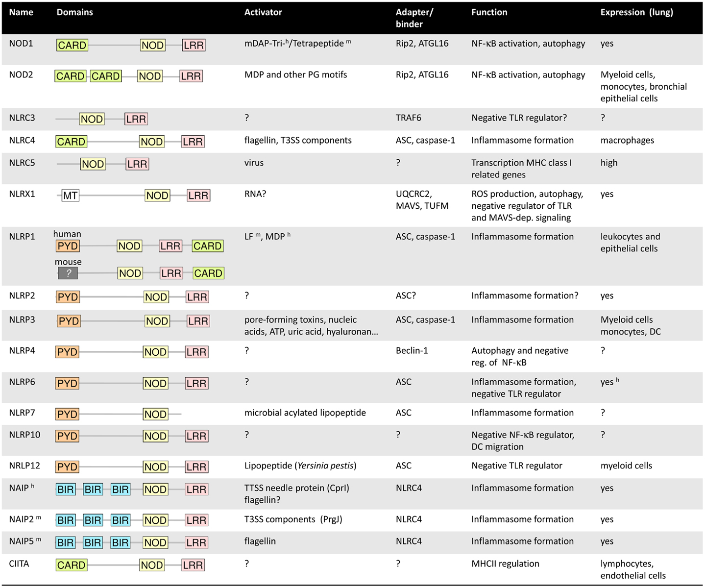
Task: Click "ROS production, autophagy" function text
Action: coord(527,194)
